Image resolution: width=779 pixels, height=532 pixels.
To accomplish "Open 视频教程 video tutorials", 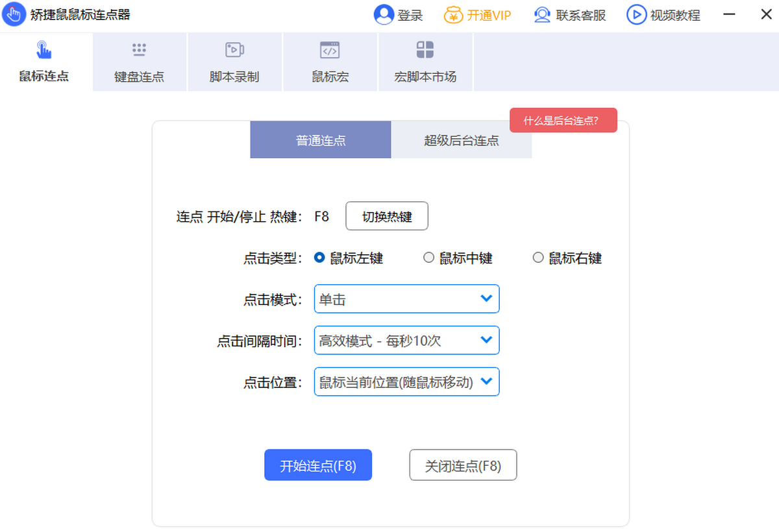I will (x=675, y=16).
